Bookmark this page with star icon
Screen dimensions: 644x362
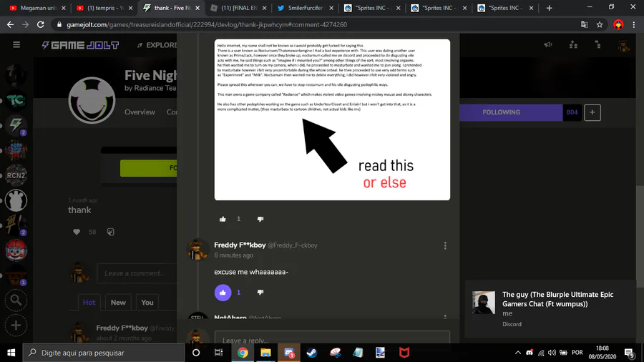[600, 24]
